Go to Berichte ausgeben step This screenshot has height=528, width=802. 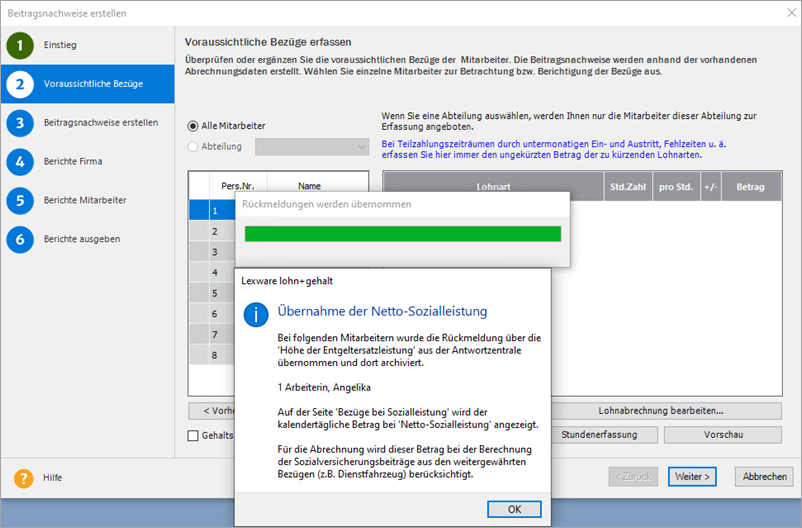coord(82,239)
